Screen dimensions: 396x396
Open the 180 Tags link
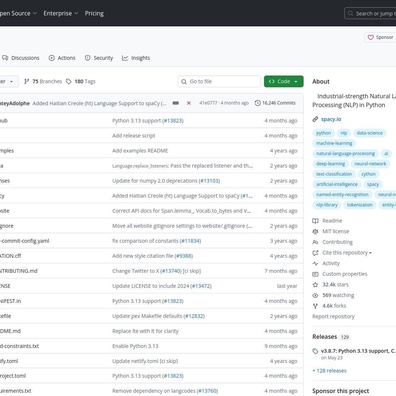click(x=81, y=81)
